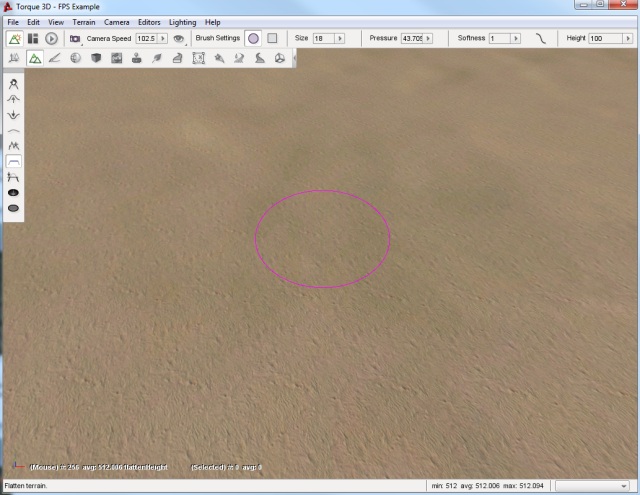Viewport: 640px width, 495px height.
Task: Activate the Flatten terrain tool
Action: point(14,161)
